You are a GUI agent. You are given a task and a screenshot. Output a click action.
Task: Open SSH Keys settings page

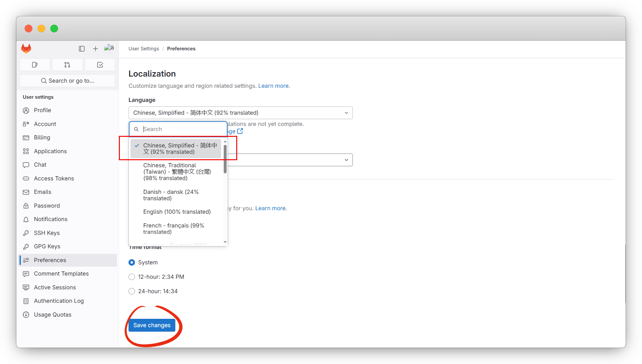pyautogui.click(x=47, y=233)
